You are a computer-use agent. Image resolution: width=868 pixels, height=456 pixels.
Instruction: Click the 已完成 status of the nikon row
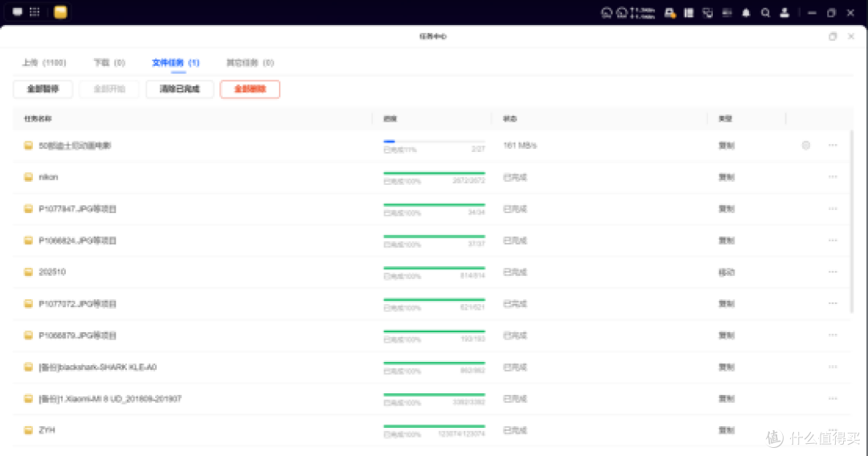tap(515, 177)
